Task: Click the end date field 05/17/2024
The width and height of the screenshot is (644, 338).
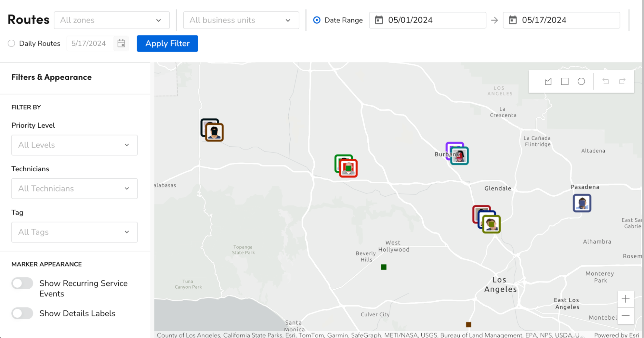Action: [x=561, y=20]
